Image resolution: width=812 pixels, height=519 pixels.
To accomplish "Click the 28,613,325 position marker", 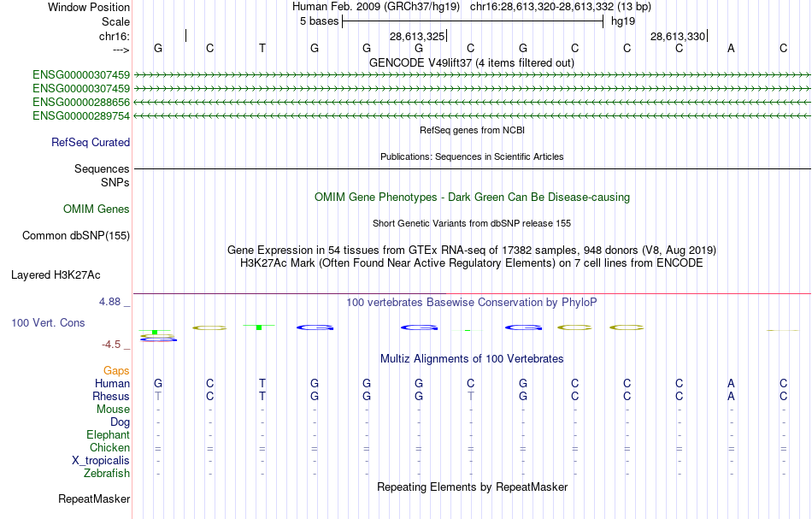I will pyautogui.click(x=417, y=36).
